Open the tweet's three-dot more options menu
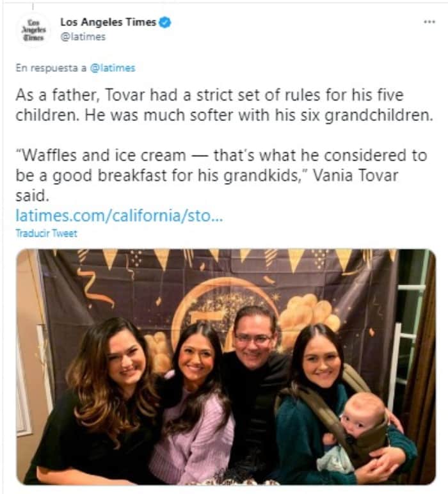 click(x=429, y=22)
